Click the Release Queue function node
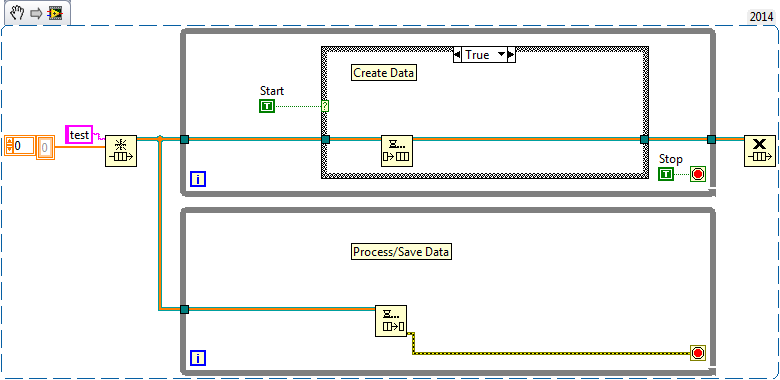This screenshot has height=380, width=780. 760,150
